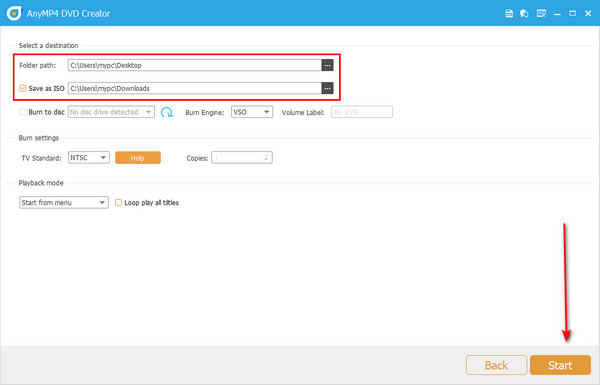Browse for the Folder path destination
This screenshot has height=385, width=600.
click(327, 65)
